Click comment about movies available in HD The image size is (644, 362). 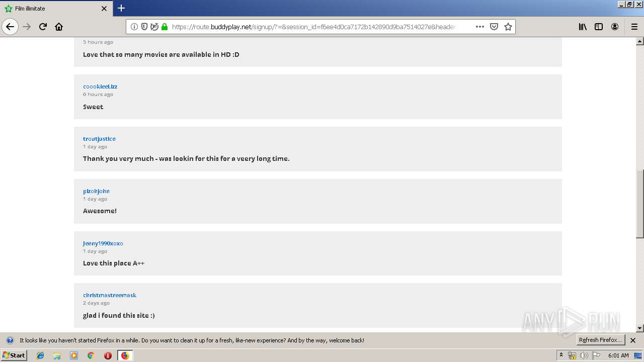(x=161, y=54)
